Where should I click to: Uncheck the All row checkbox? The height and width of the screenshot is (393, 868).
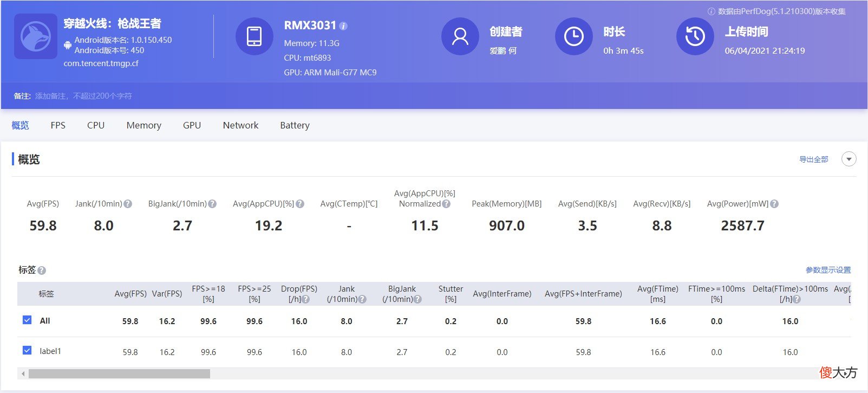pos(27,320)
